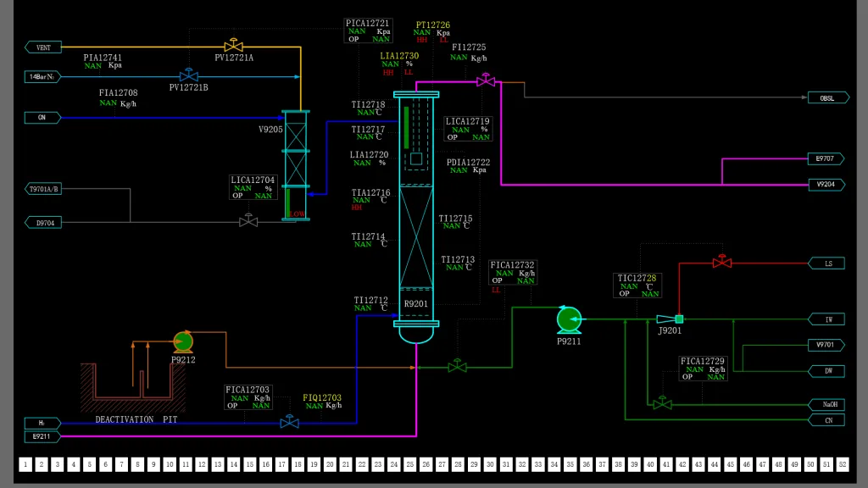Click the red valve on LS line
The height and width of the screenshot is (488, 868).
coord(722,263)
